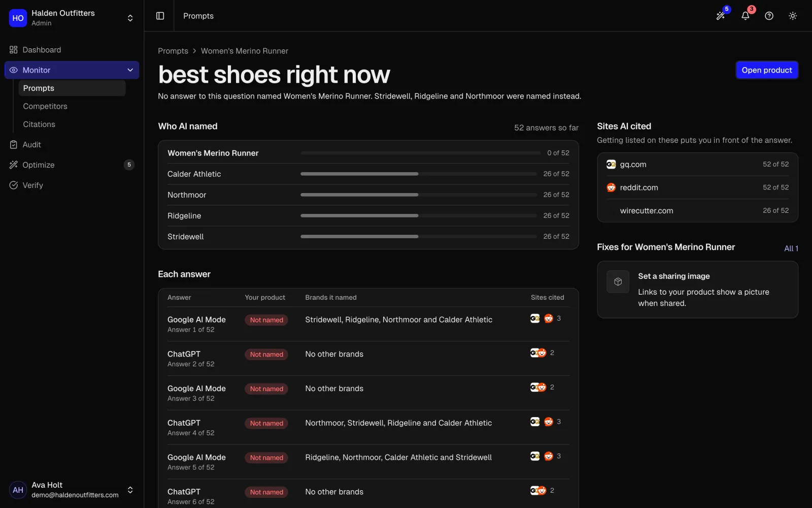Open the notifications bell
Viewport: 812px width, 508px height.
point(745,16)
